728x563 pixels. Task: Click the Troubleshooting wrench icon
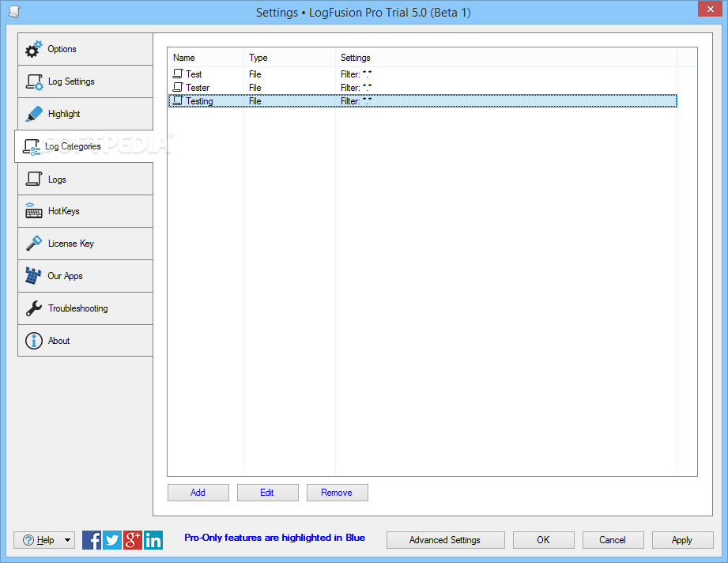[34, 308]
